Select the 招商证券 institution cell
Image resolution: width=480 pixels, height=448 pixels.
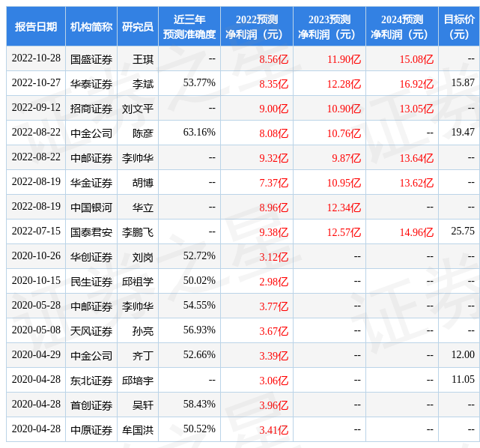[x=91, y=109]
